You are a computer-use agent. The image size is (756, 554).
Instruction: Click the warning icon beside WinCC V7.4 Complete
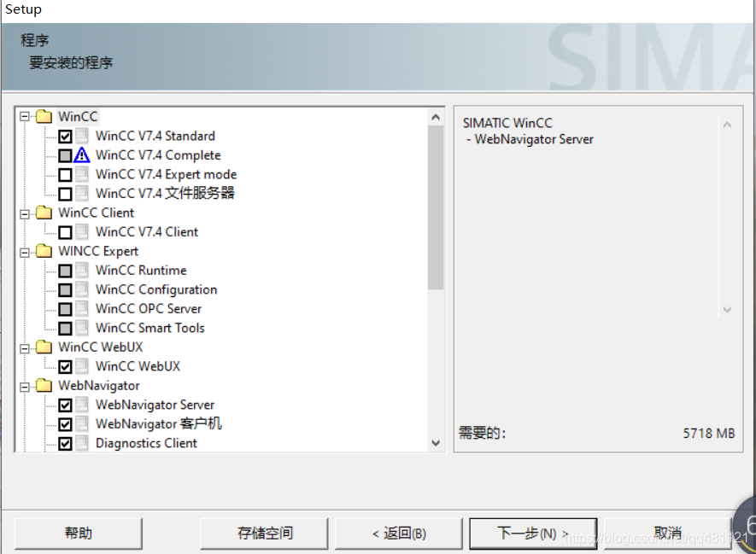pyautogui.click(x=81, y=155)
